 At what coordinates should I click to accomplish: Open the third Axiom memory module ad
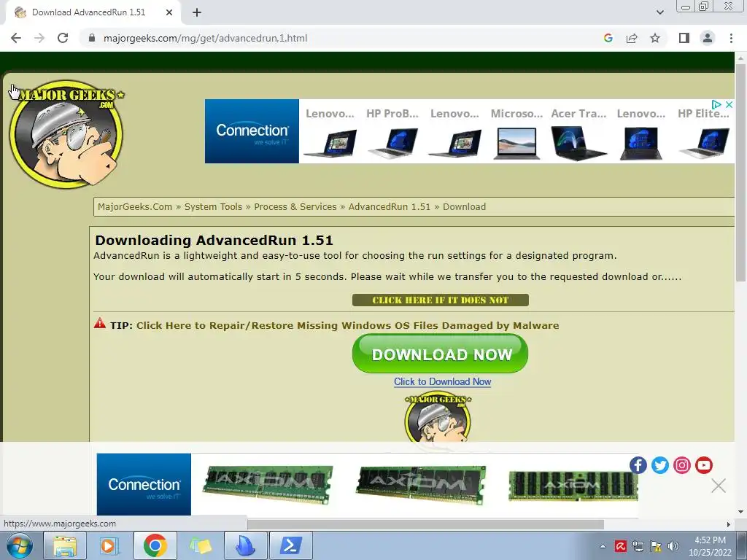coord(573,486)
